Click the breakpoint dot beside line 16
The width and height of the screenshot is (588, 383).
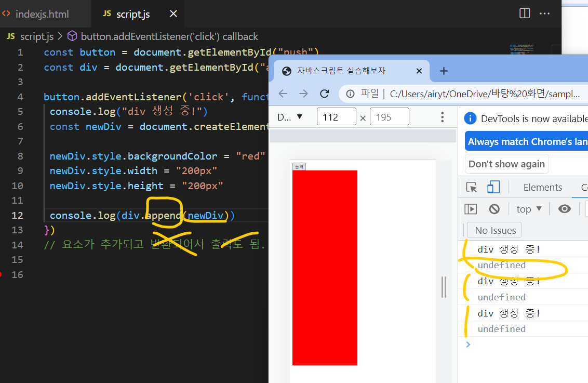pos(1,274)
